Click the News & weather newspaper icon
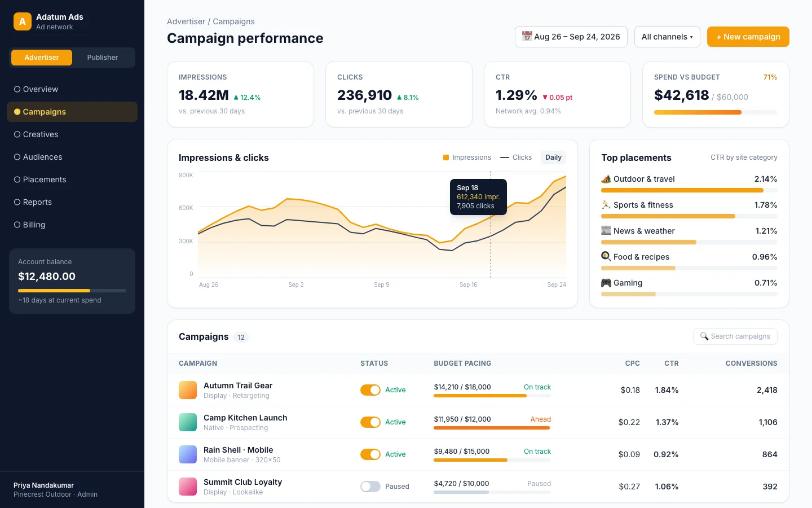The width and height of the screenshot is (812, 508). (x=606, y=231)
